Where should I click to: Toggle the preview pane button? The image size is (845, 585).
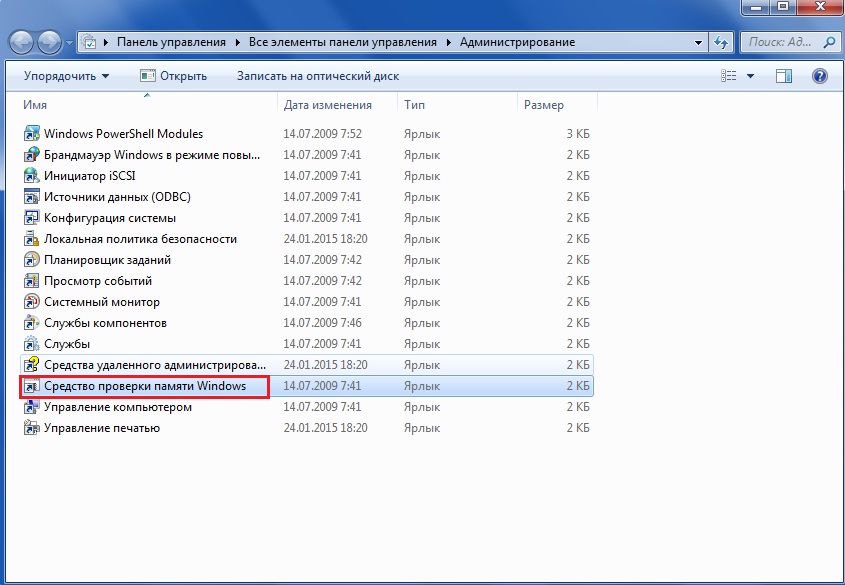pos(784,76)
